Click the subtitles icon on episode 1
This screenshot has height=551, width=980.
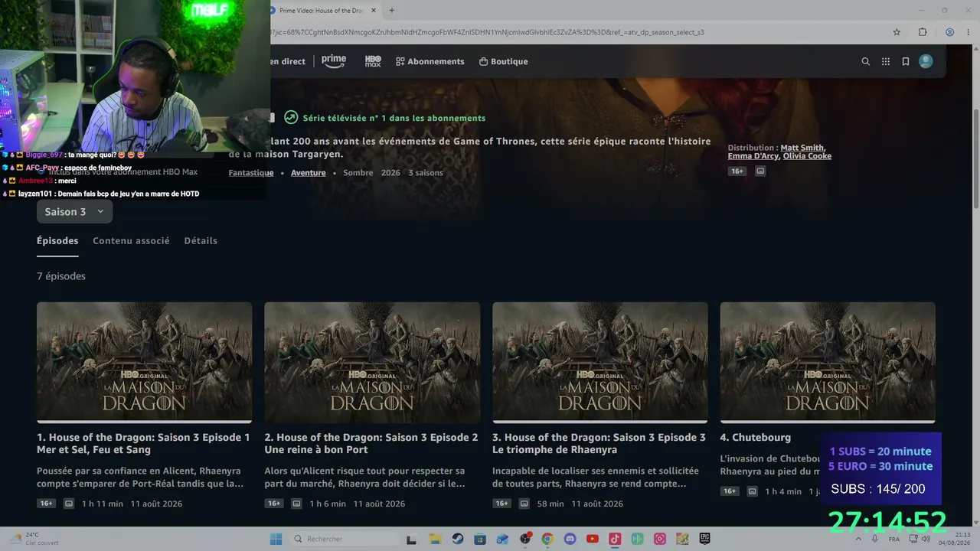(x=69, y=504)
